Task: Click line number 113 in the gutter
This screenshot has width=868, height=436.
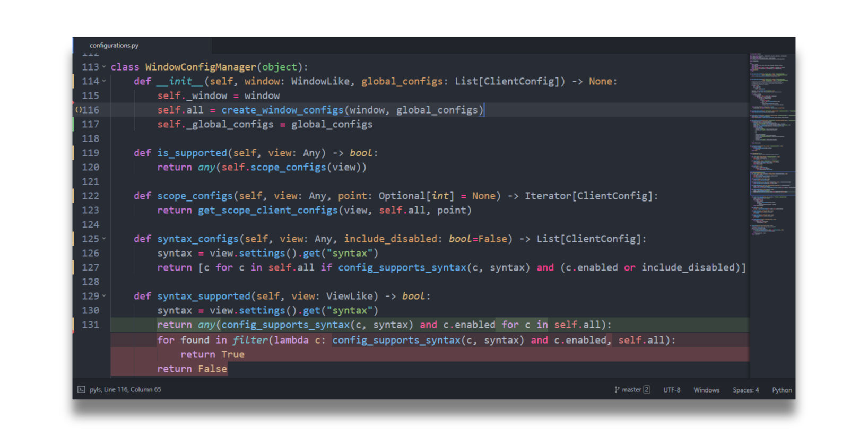Action: [x=90, y=67]
